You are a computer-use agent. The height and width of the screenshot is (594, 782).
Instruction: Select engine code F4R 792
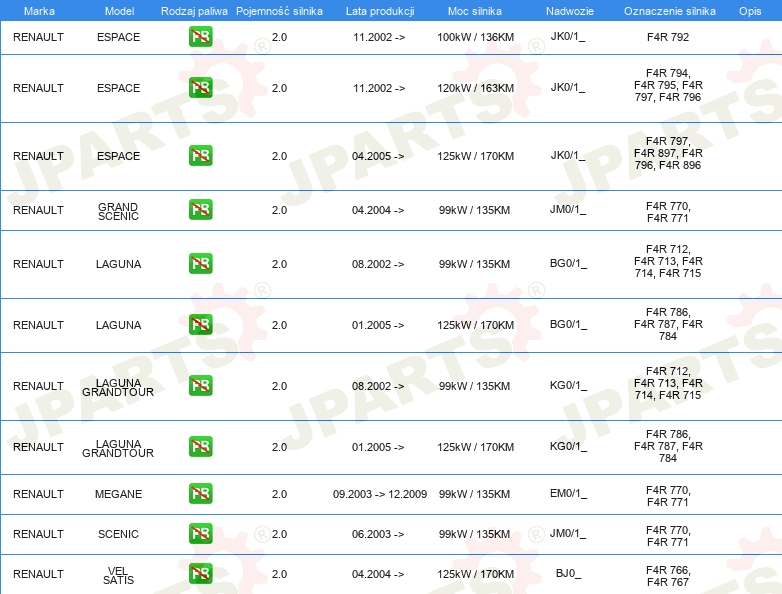tap(668, 37)
